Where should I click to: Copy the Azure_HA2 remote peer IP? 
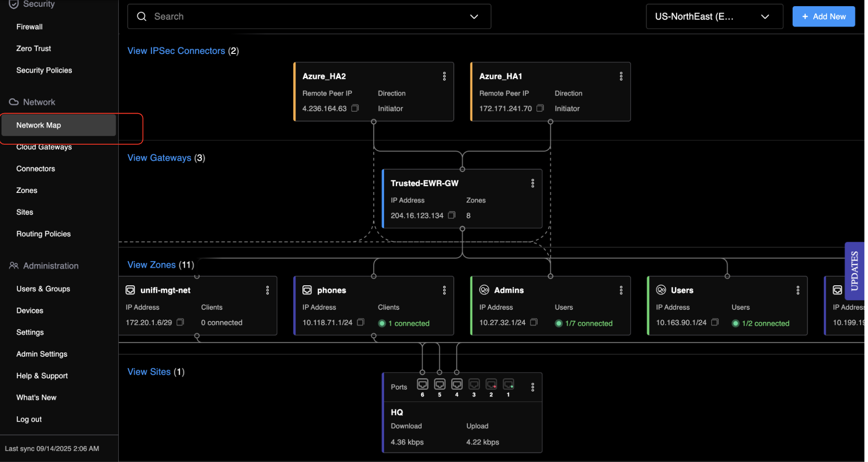click(355, 108)
